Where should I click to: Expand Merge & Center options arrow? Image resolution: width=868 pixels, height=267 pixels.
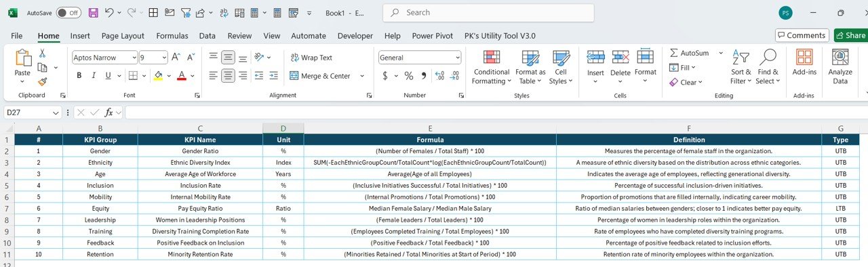coord(362,76)
